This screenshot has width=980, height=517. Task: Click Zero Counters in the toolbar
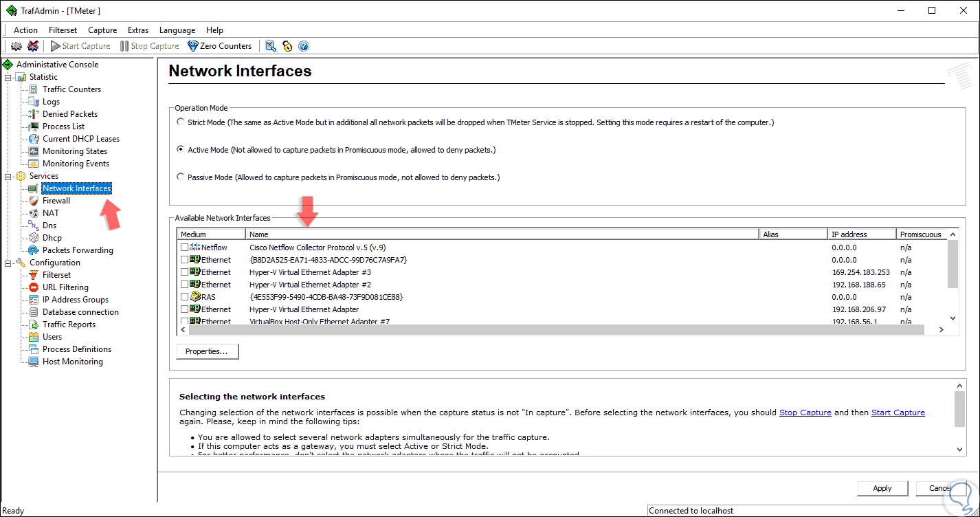pyautogui.click(x=219, y=46)
